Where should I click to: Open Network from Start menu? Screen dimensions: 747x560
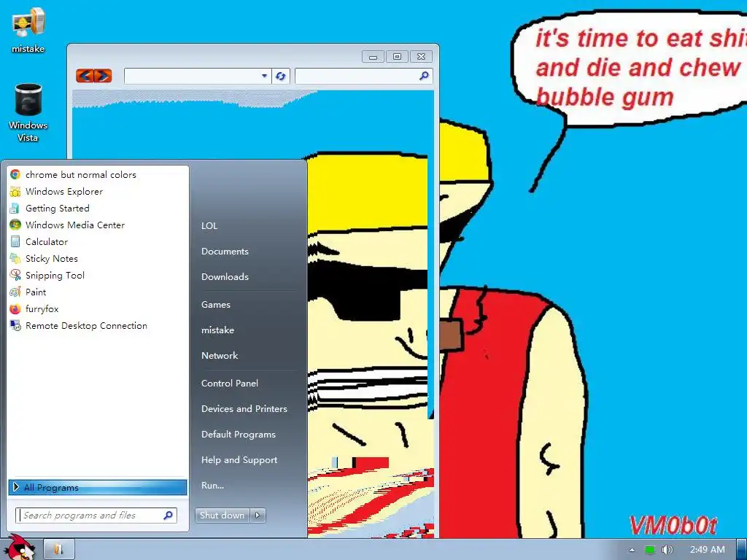click(x=220, y=355)
